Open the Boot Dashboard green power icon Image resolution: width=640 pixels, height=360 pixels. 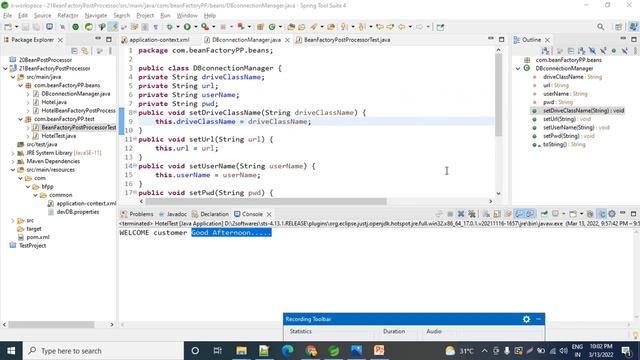[x=76, y=27]
